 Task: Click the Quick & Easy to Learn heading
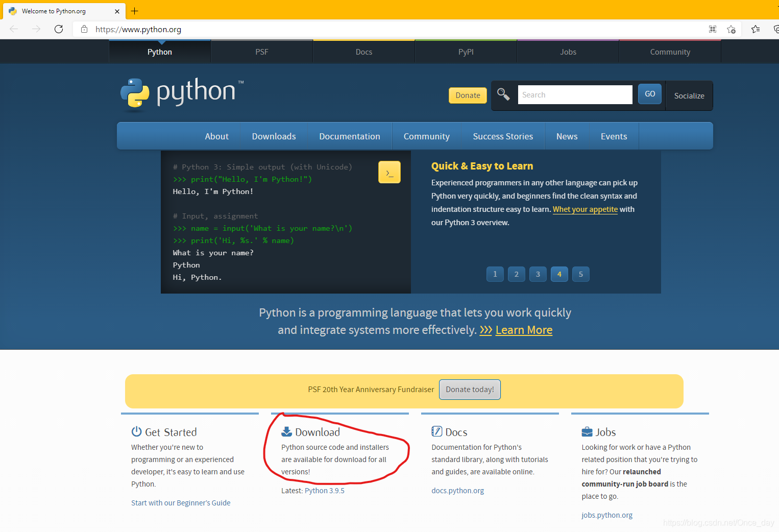[x=482, y=166]
